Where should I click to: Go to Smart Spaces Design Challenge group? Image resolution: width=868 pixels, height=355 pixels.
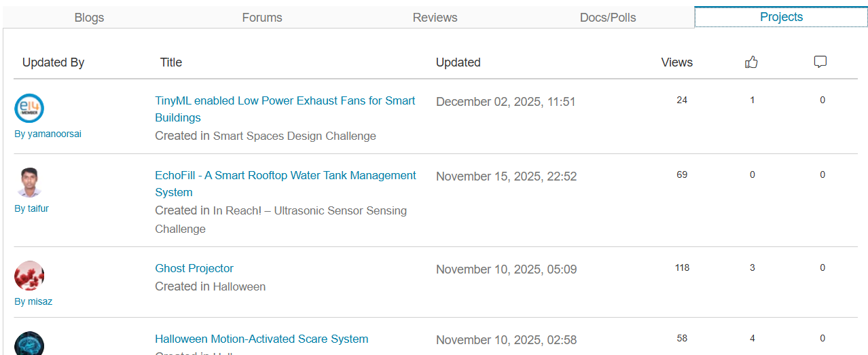pyautogui.click(x=294, y=136)
